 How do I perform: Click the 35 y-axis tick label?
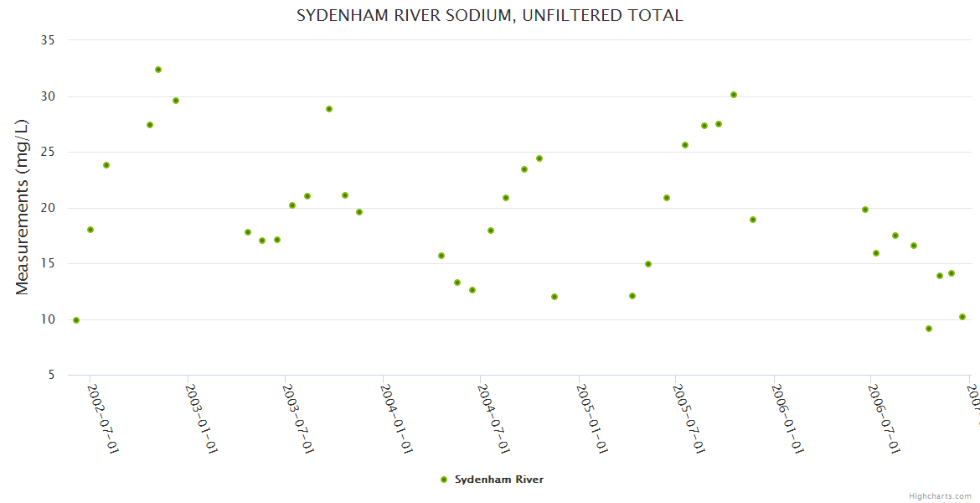coord(47,40)
